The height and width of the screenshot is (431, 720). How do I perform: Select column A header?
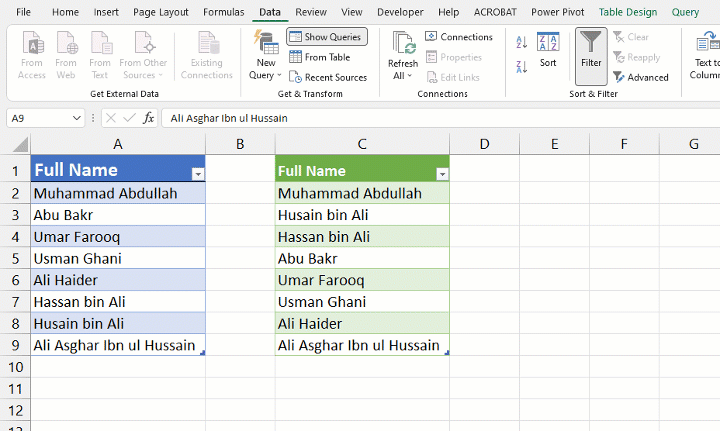point(118,144)
